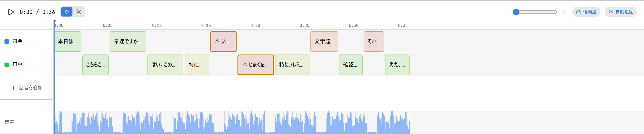Toggle 自動追従 auto-follow

[621, 12]
